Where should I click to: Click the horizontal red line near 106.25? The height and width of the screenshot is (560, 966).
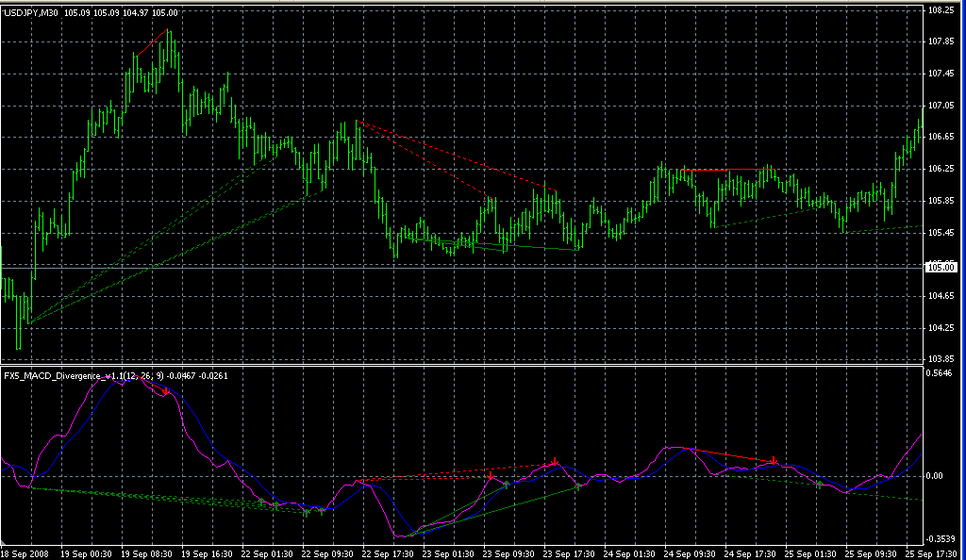pyautogui.click(x=705, y=170)
